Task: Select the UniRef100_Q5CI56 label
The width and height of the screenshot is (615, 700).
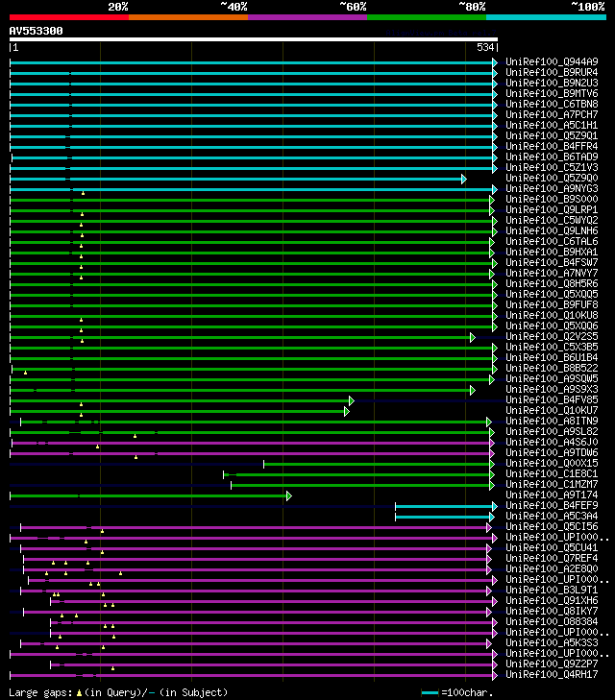Action: [x=552, y=527]
